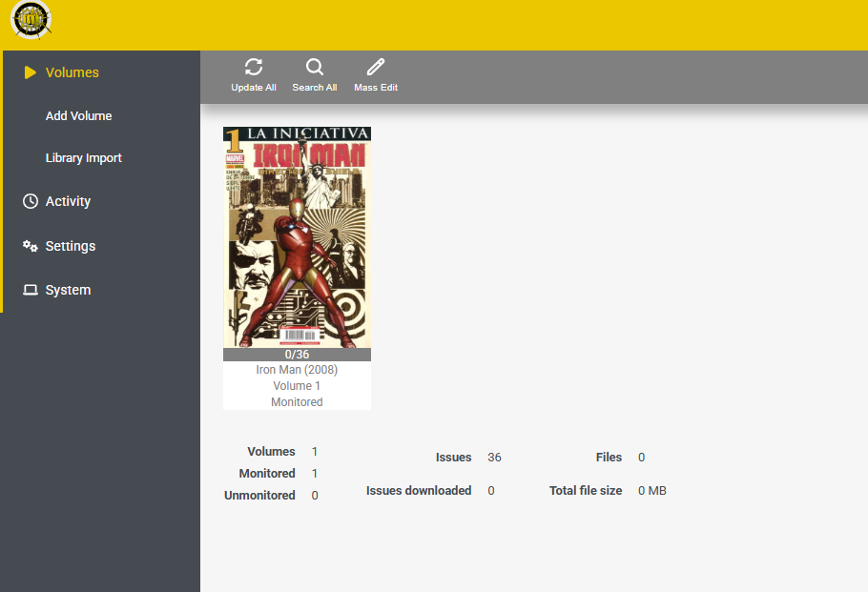
Task: Click the System laptop icon
Action: [x=31, y=290]
